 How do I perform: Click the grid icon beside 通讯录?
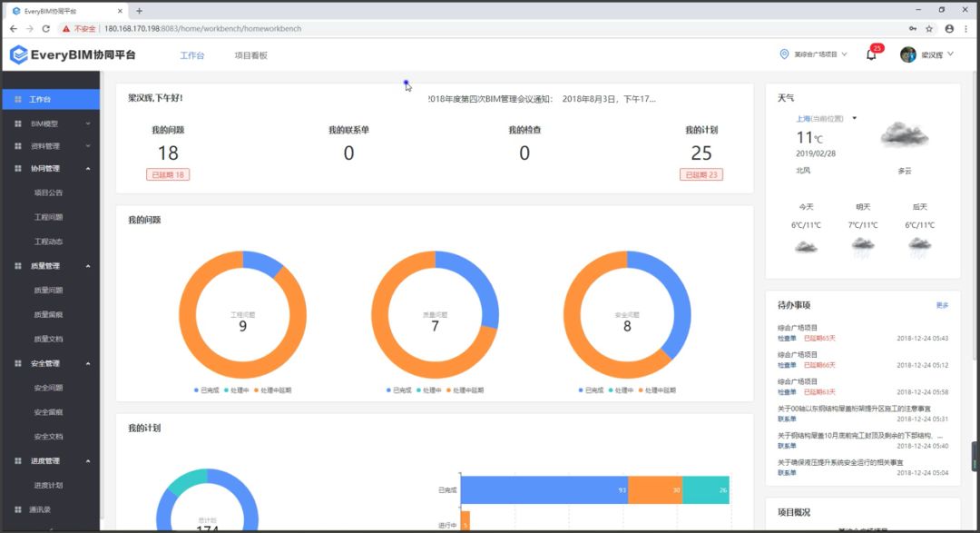18,510
